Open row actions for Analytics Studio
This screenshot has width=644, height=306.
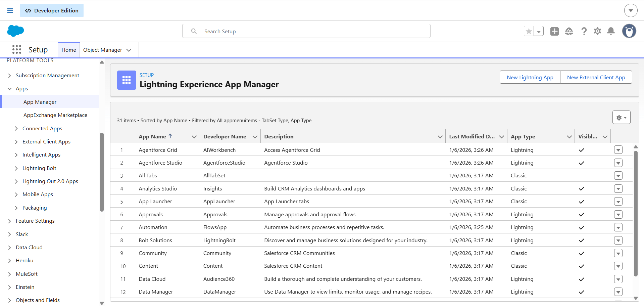[618, 188]
